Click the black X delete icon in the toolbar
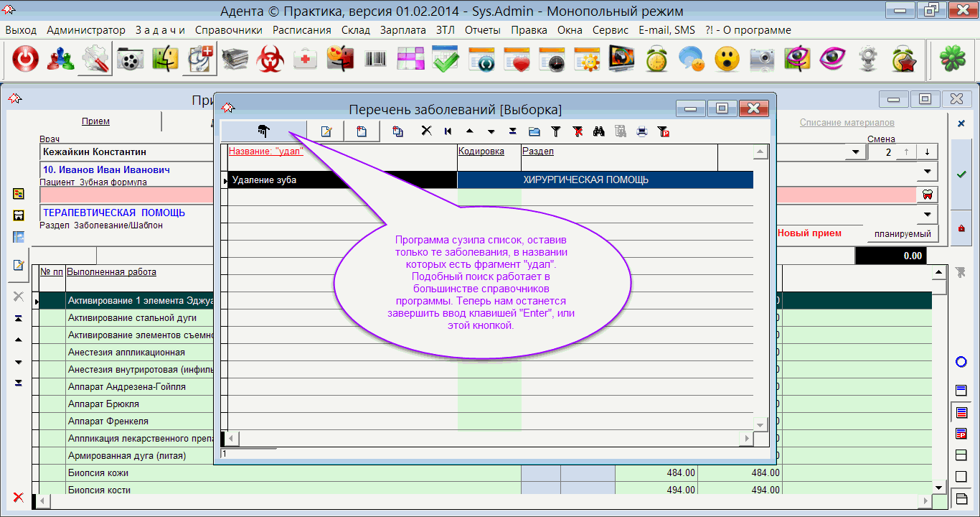 426,131
